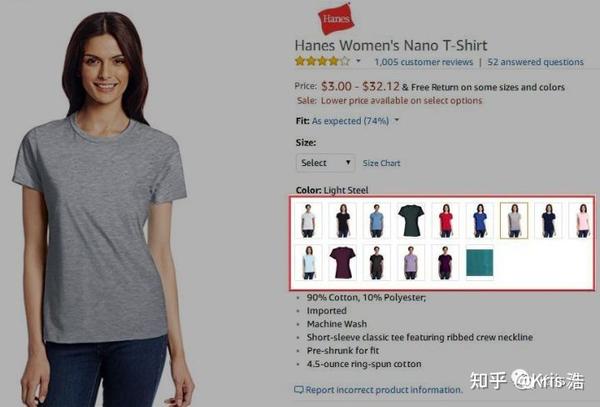This screenshot has width=600, height=407.
Task: Select the Light Steel gray swatch
Action: [514, 221]
